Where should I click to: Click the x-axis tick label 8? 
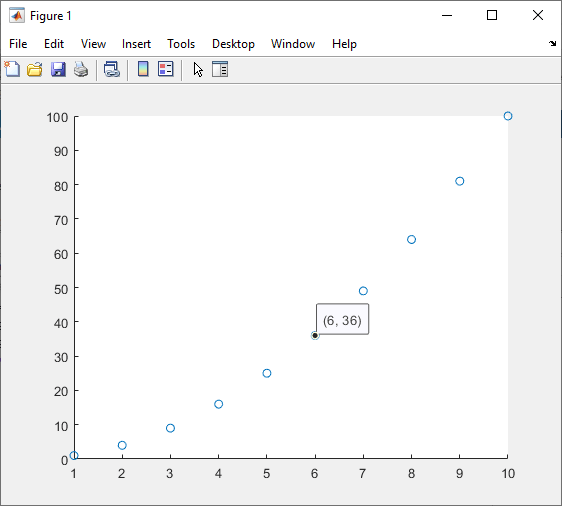[411, 473]
